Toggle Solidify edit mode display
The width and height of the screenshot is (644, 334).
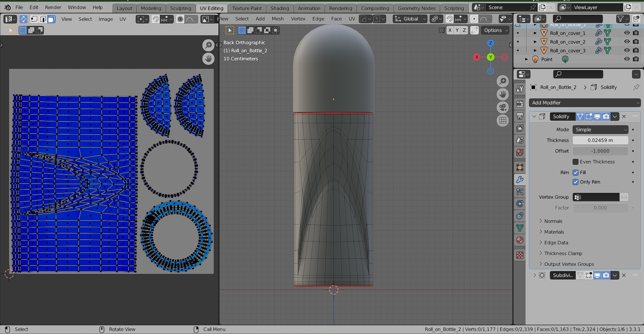(x=589, y=116)
